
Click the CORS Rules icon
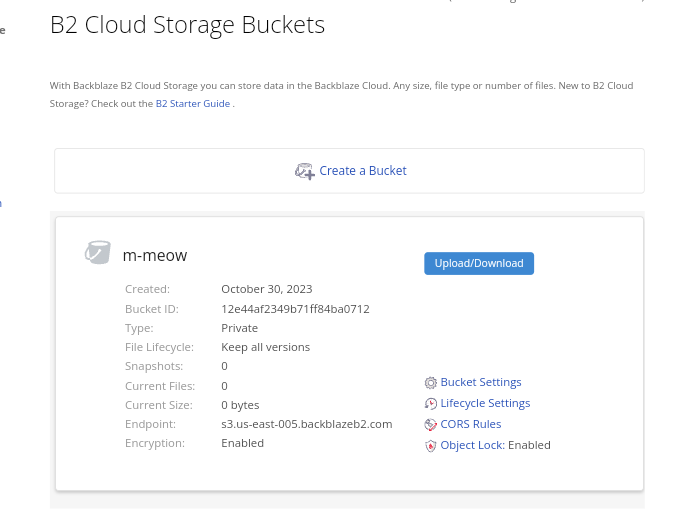point(430,425)
